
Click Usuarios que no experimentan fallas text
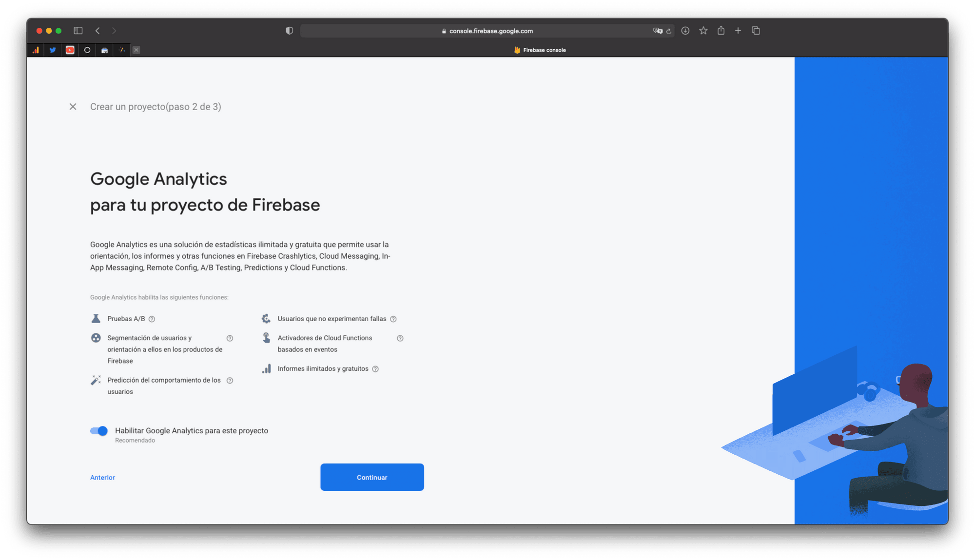pyautogui.click(x=332, y=319)
